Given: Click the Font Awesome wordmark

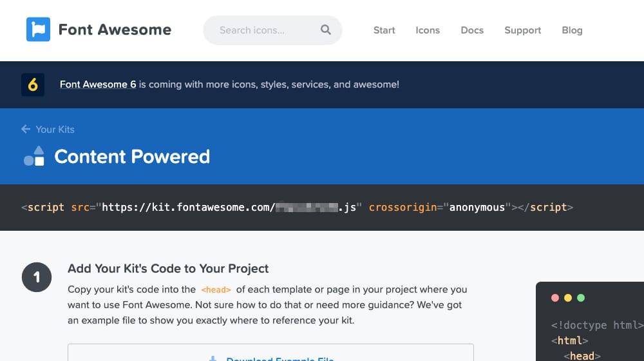Looking at the screenshot, I should [x=115, y=30].
